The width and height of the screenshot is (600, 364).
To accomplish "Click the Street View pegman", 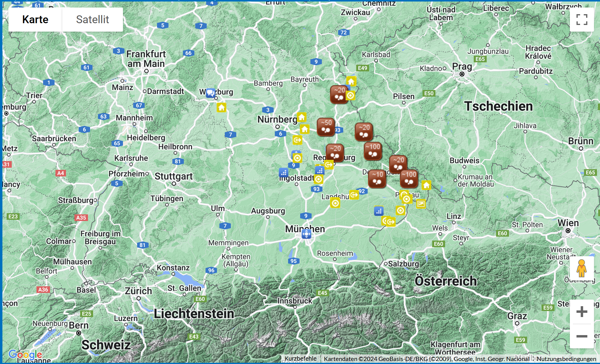I will (582, 268).
